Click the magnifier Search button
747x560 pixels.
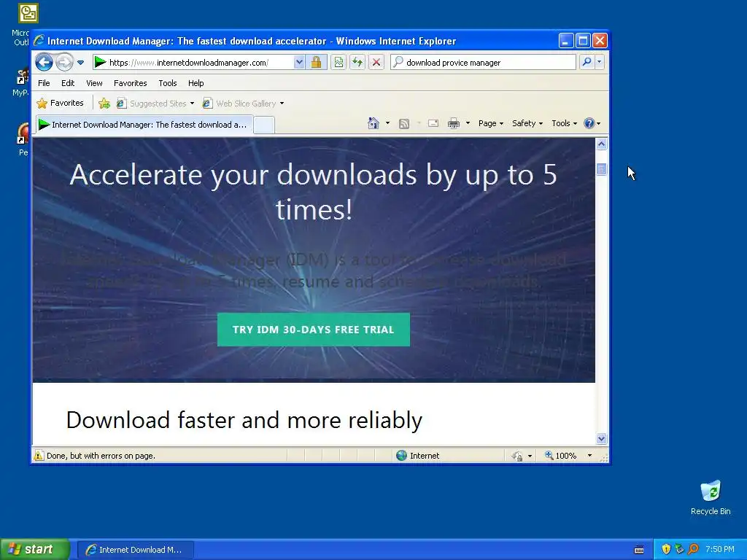[x=587, y=62]
